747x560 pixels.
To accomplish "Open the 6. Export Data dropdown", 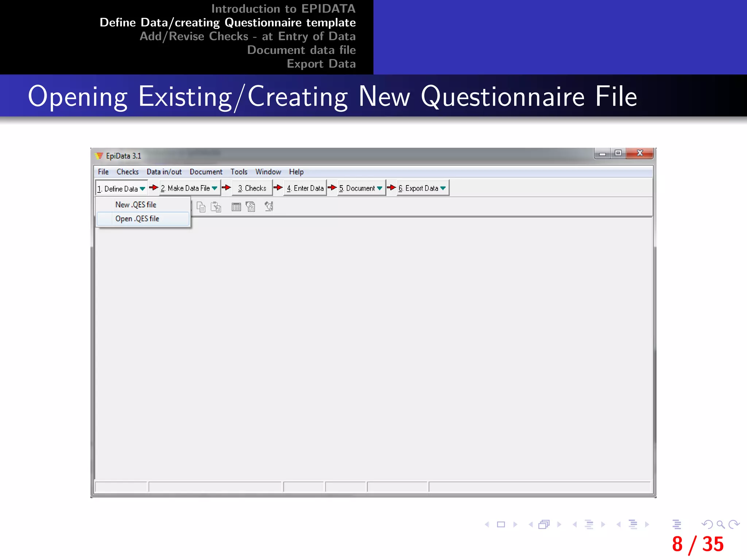I will tap(422, 188).
